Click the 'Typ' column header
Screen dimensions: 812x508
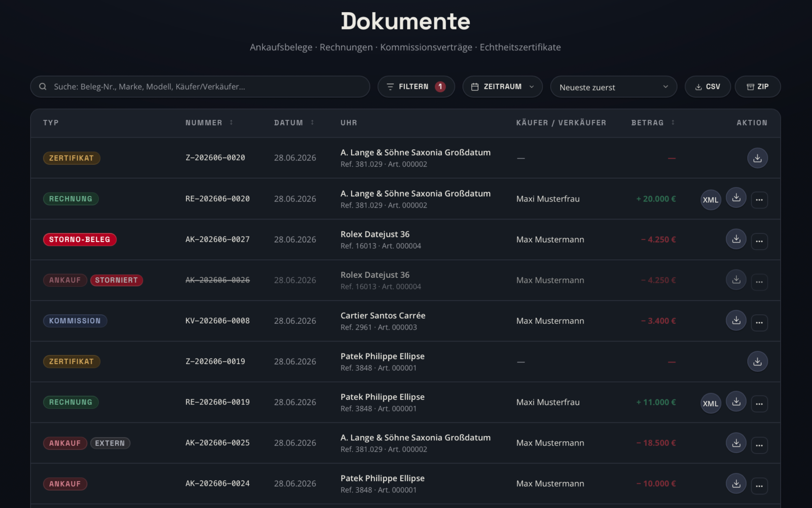[x=51, y=123]
